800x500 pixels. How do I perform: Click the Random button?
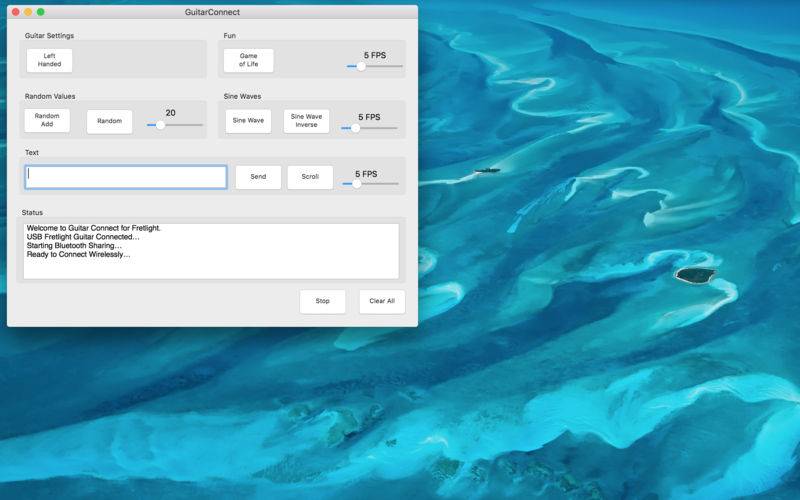tap(110, 121)
